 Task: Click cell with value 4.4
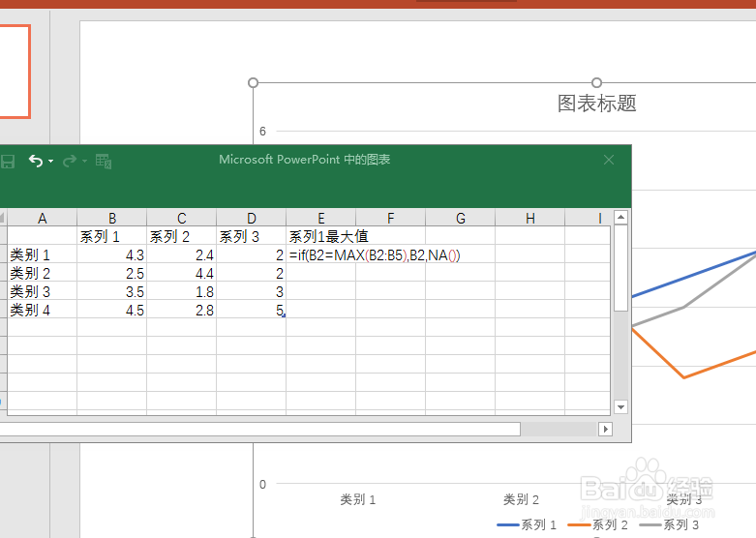[182, 273]
